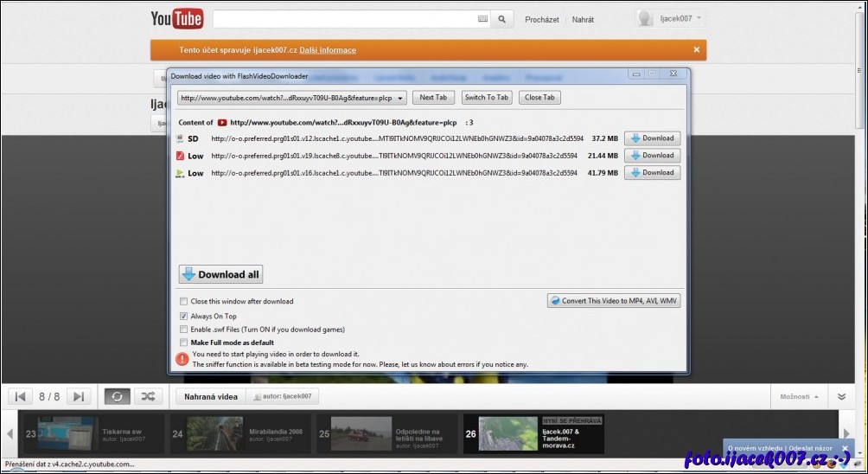Open the Možnosti options menu
Viewport: 868px width, 474px height.
click(x=800, y=396)
